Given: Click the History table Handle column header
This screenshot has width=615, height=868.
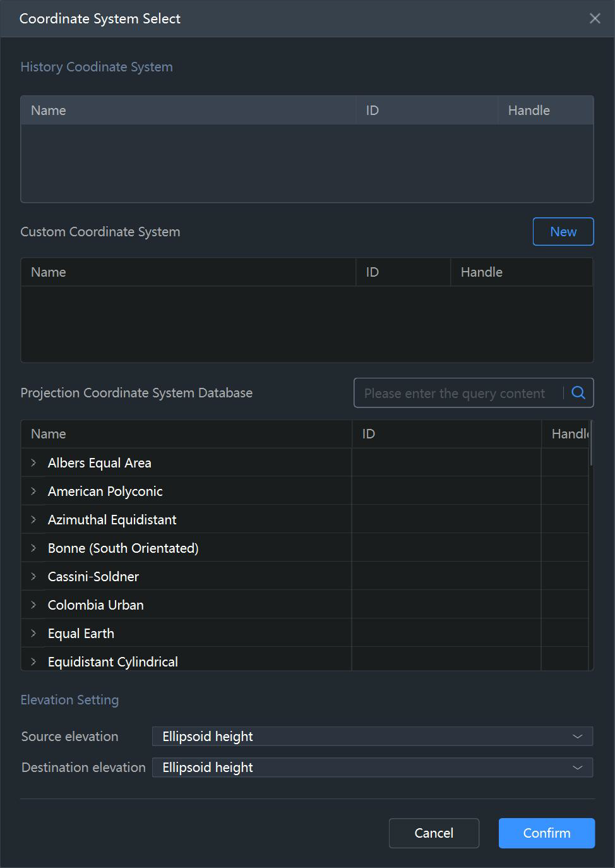Looking at the screenshot, I should pos(546,111).
